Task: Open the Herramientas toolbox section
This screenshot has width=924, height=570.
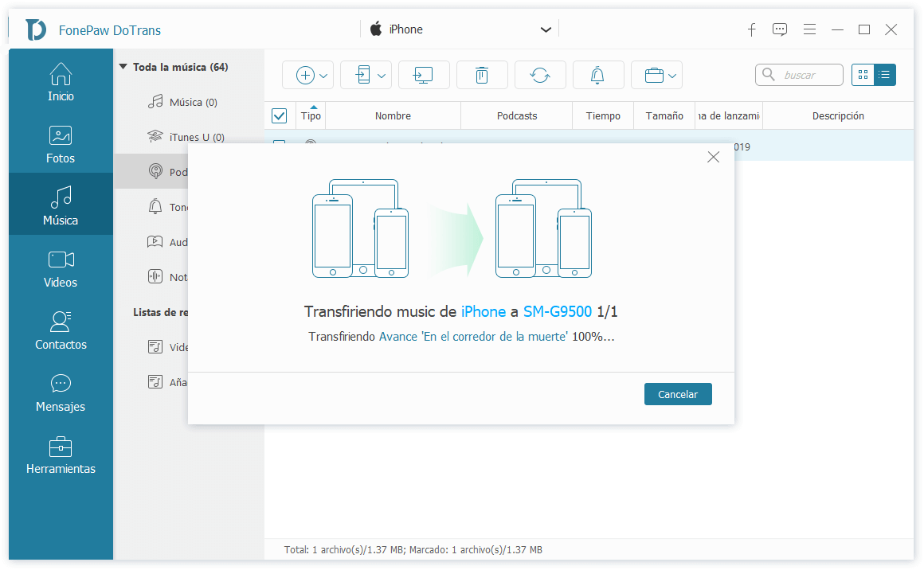Action: click(x=61, y=455)
